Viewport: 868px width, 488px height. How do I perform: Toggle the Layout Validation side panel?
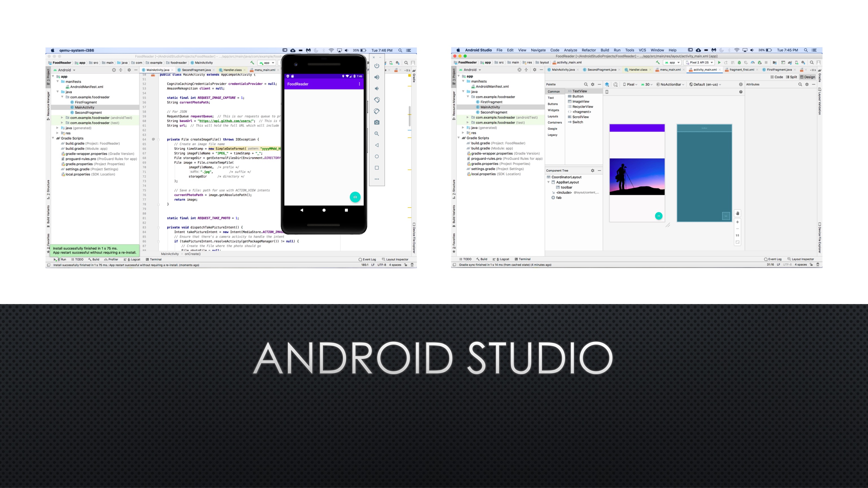click(819, 101)
